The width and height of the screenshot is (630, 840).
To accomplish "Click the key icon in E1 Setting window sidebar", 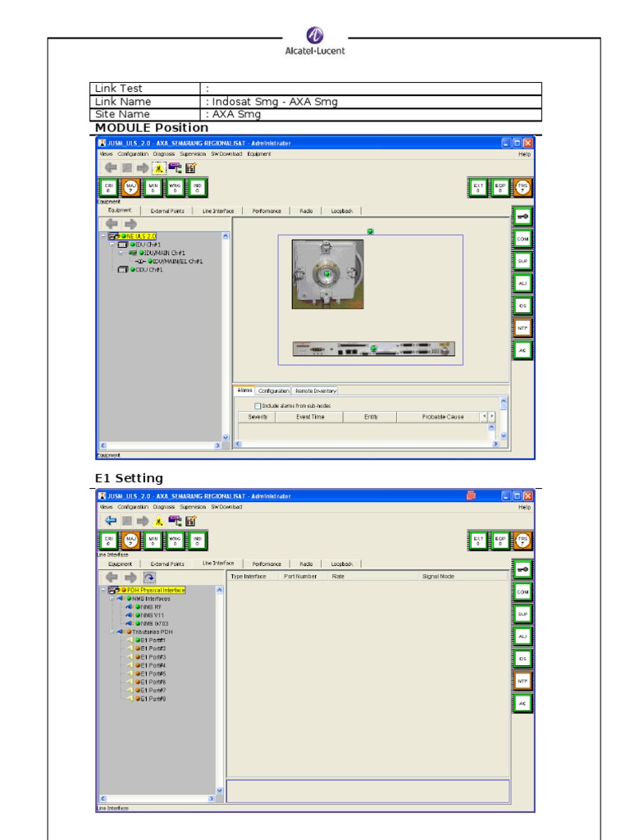I will [x=523, y=569].
